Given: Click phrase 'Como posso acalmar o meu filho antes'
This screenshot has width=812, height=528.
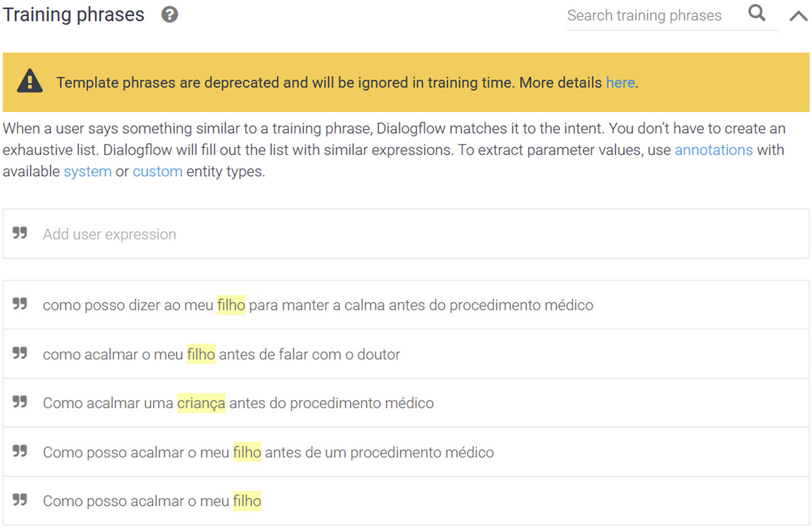Looking at the screenshot, I should [352, 452].
